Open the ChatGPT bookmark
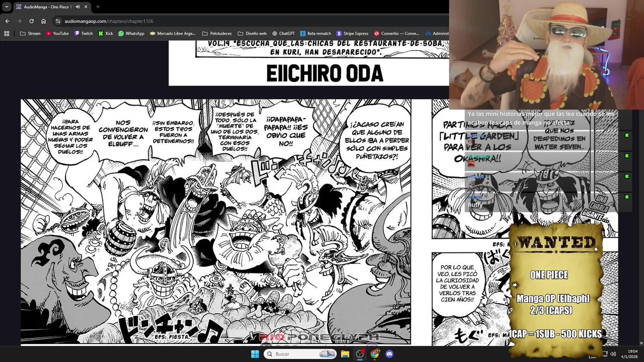The image size is (644, 362). tap(283, 34)
